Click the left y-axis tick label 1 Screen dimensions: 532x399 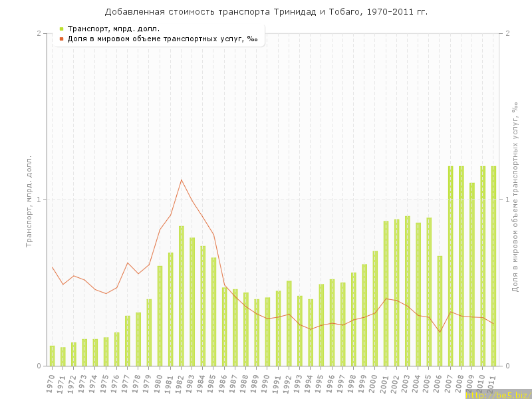tap(39, 199)
